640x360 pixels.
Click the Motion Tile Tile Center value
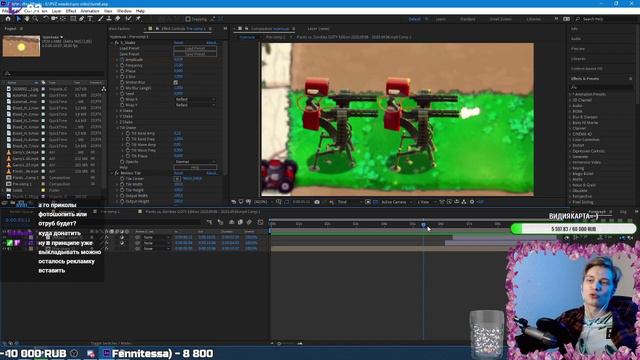[x=192, y=179]
